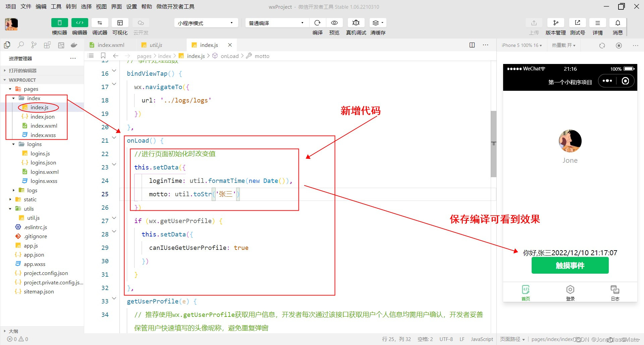Open real device debugging icon
This screenshot has height=345, width=644.
pyautogui.click(x=356, y=23)
